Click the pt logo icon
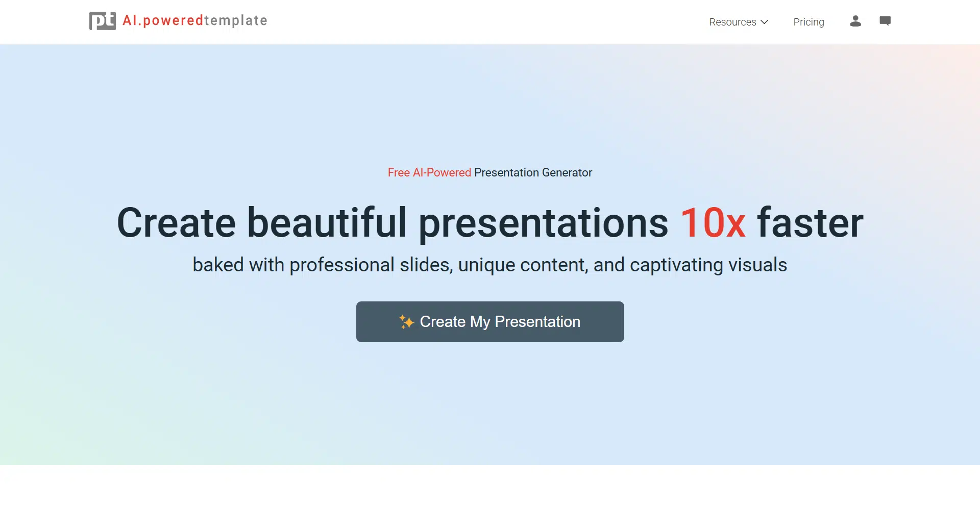980x510 pixels. (102, 21)
